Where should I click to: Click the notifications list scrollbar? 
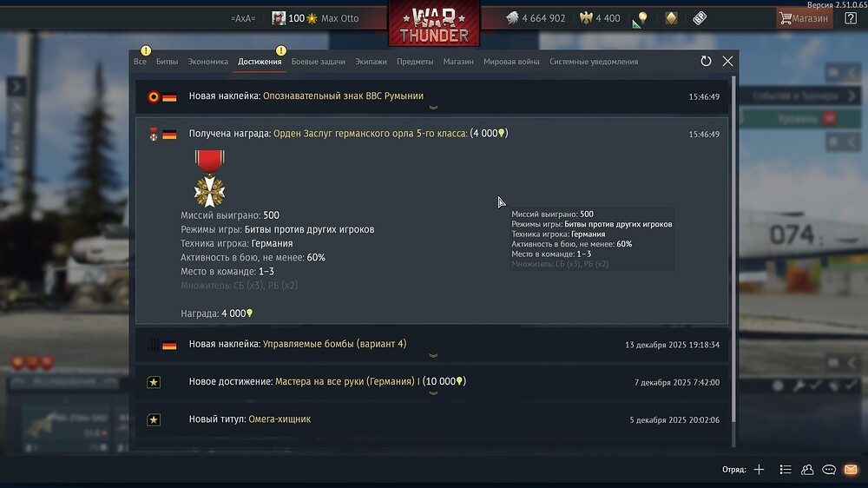734,249
